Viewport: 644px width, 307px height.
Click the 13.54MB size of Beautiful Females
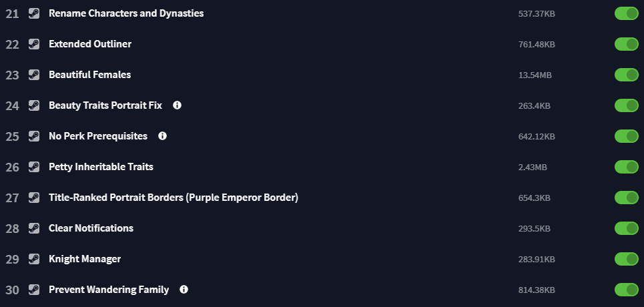point(535,75)
